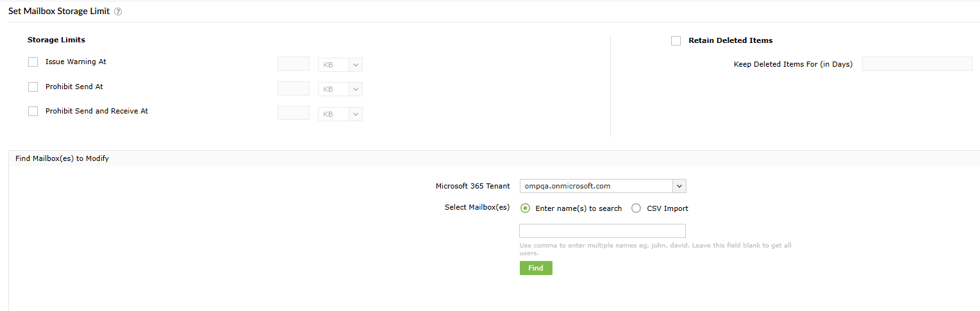The image size is (980, 311).
Task: Click the Storage Limits section heading
Action: pyautogui.click(x=56, y=40)
